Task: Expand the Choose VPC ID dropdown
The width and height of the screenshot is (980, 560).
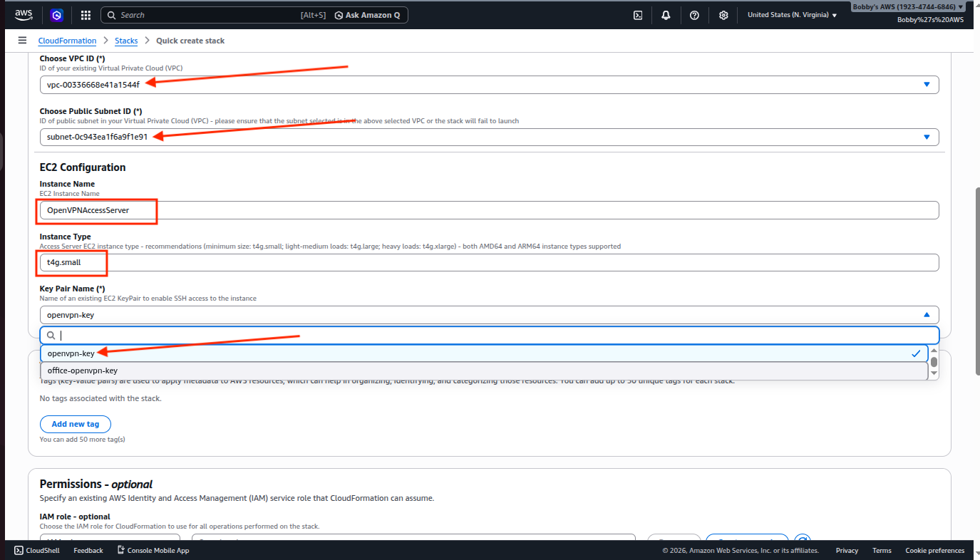Action: [x=489, y=85]
